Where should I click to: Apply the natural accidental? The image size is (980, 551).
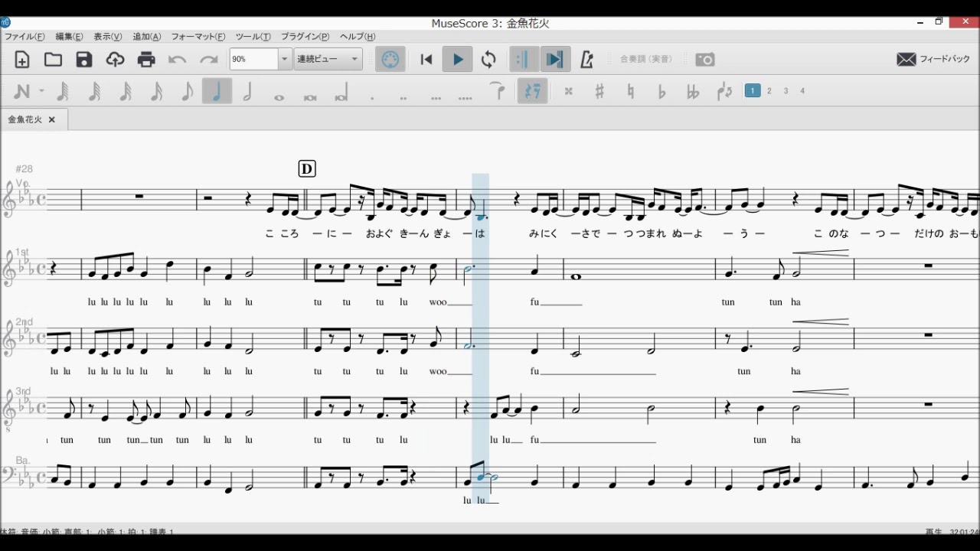coord(631,92)
